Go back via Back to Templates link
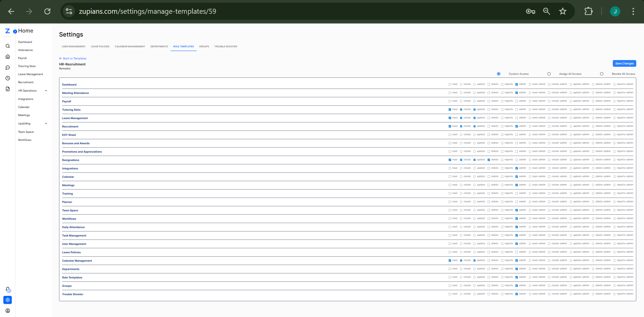The height and width of the screenshot is (317, 644). click(x=73, y=58)
